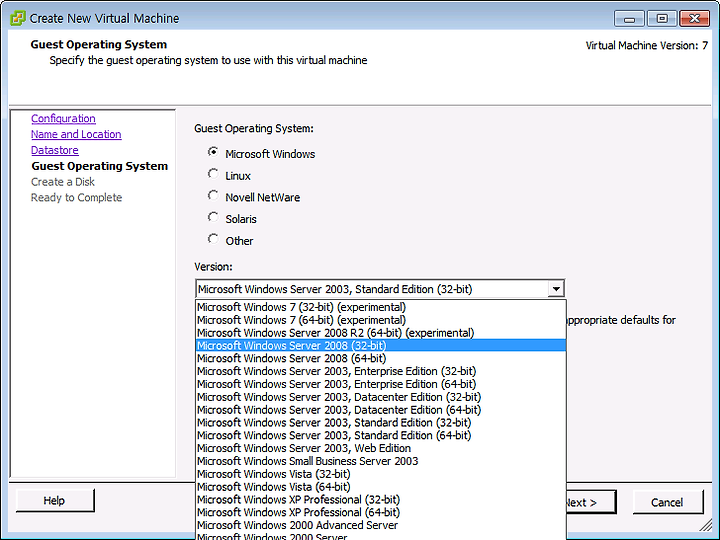This screenshot has width=720, height=540.
Task: Choose Windows Server 2003, Enterprise Edition (64-bit)
Action: point(380,384)
